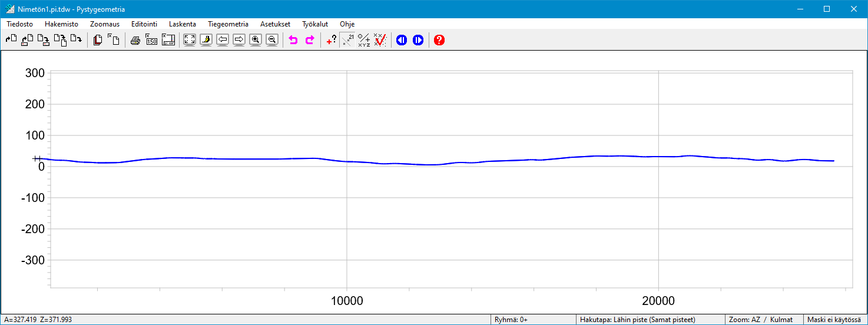Copy using the red documents icon
The width and height of the screenshot is (868, 325).
(98, 40)
